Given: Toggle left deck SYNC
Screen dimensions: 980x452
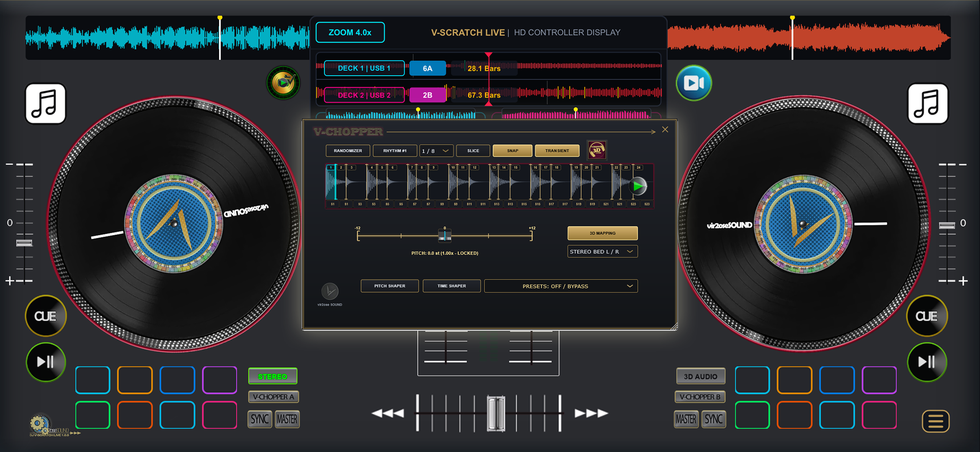Looking at the screenshot, I should tap(260, 419).
